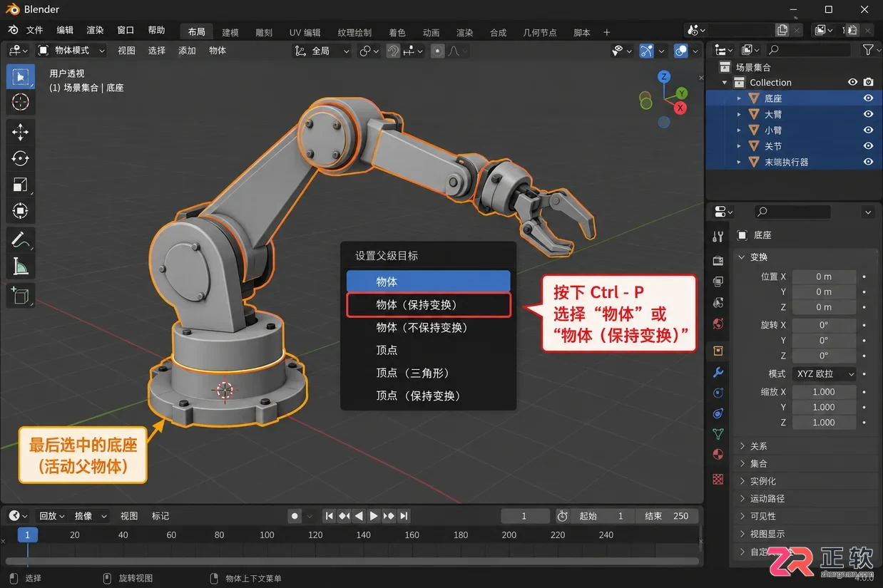Choose the Rotate tool
Image resolution: width=883 pixels, height=588 pixels.
[20, 158]
